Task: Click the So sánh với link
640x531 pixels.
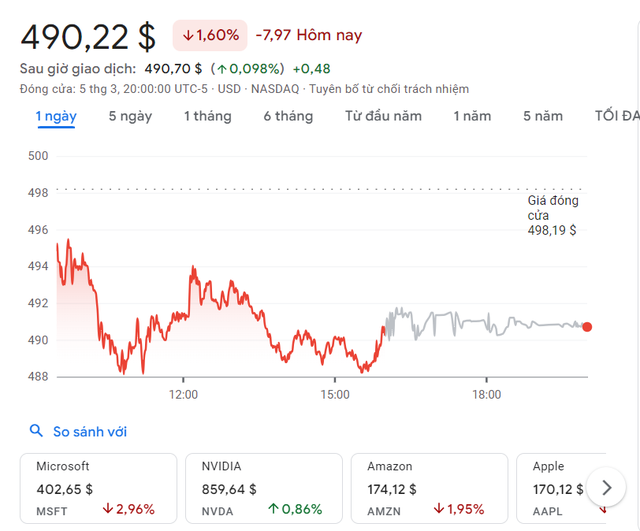Action: pyautogui.click(x=90, y=431)
